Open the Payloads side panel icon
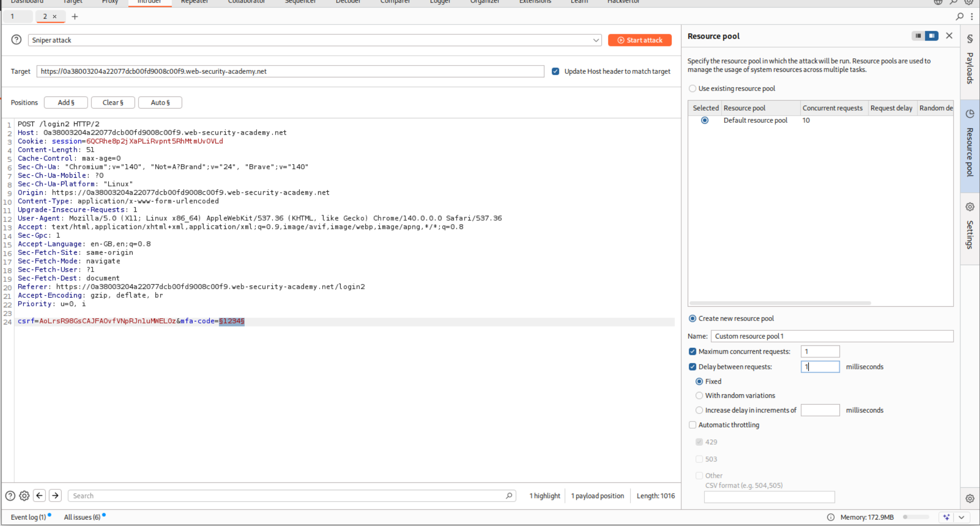980x526 pixels. tap(970, 39)
